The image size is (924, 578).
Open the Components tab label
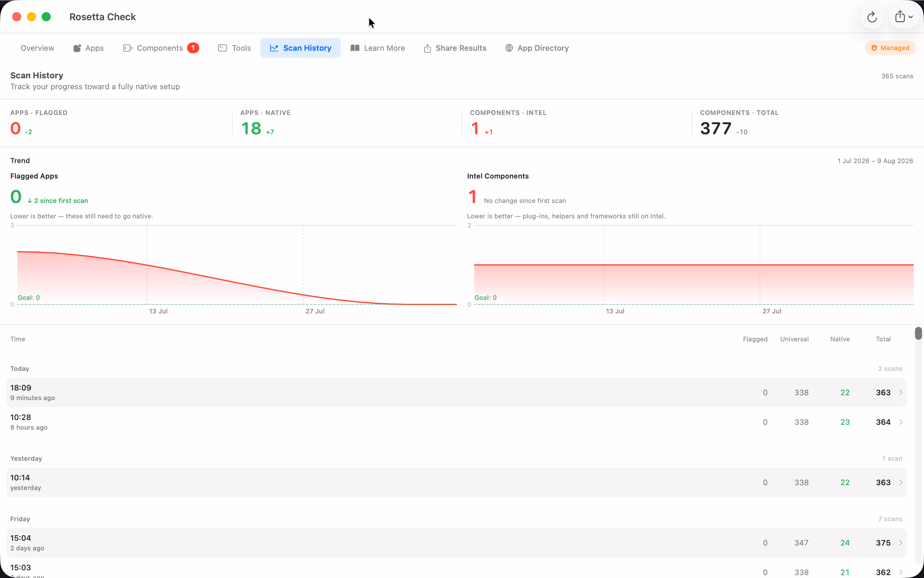[160, 48]
